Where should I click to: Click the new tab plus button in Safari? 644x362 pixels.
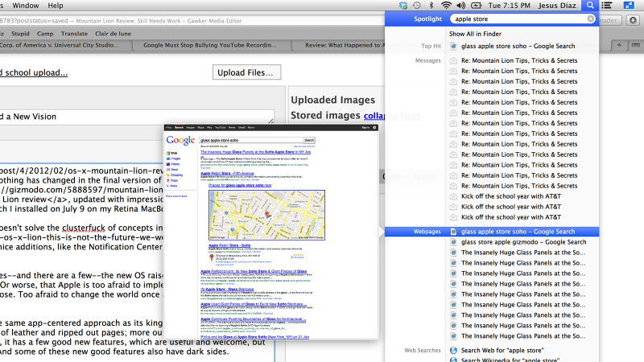coord(619,45)
